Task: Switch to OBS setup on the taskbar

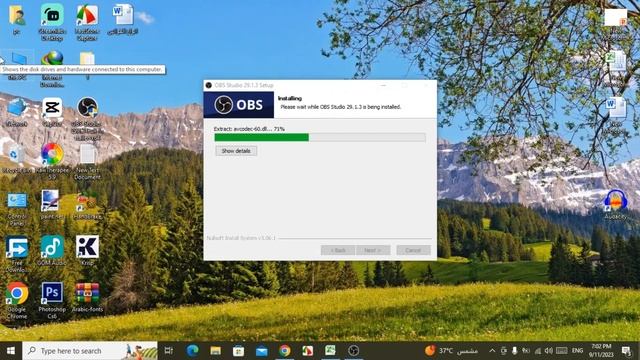Action: coord(353,351)
